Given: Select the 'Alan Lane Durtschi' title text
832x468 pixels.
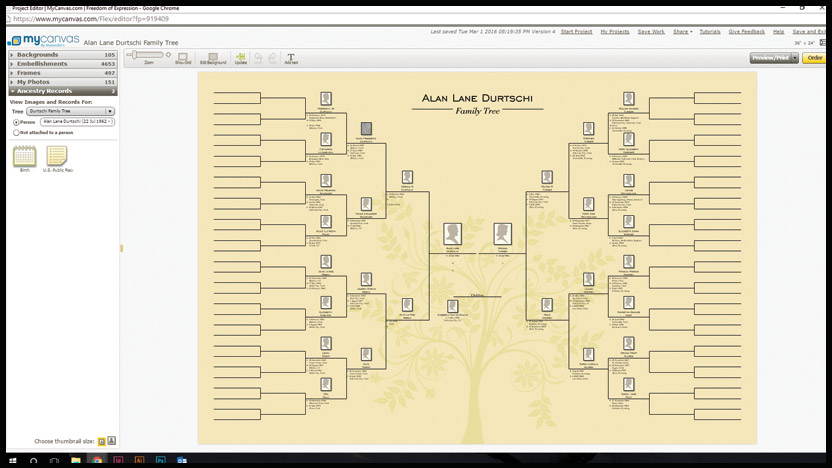Looking at the screenshot, I should [x=477, y=98].
